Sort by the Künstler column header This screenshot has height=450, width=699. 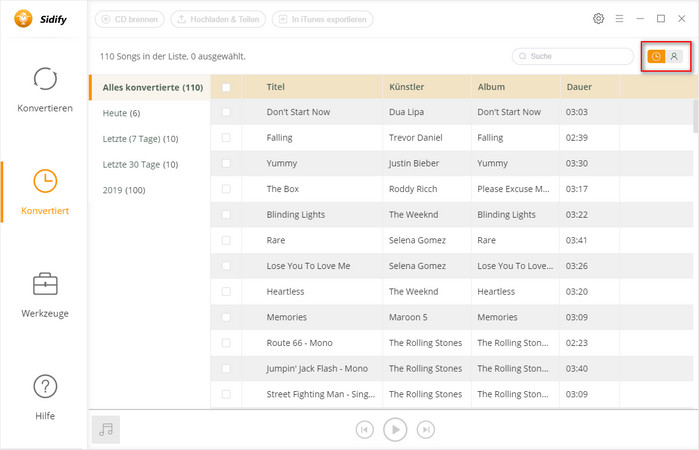[x=407, y=87]
